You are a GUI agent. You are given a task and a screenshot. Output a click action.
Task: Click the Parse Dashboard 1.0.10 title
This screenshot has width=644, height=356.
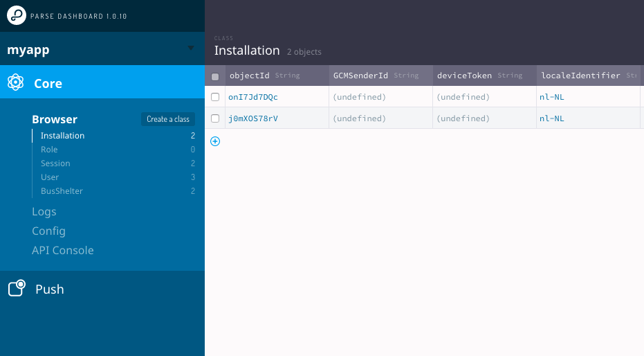point(78,17)
